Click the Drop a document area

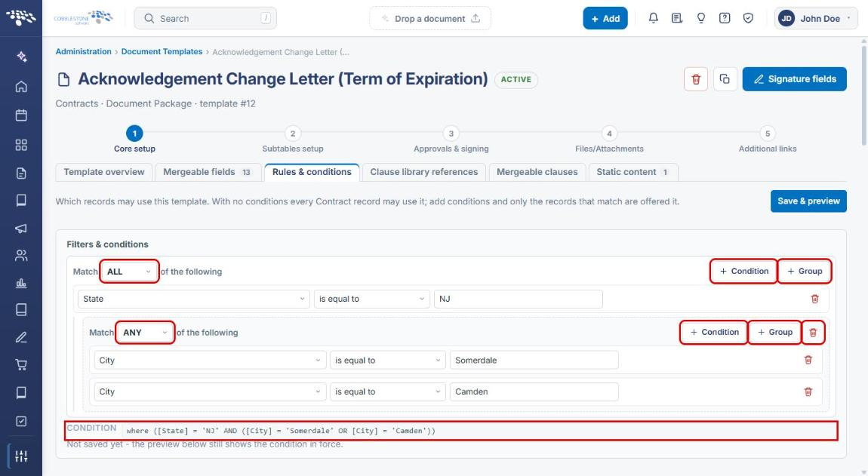(x=430, y=18)
